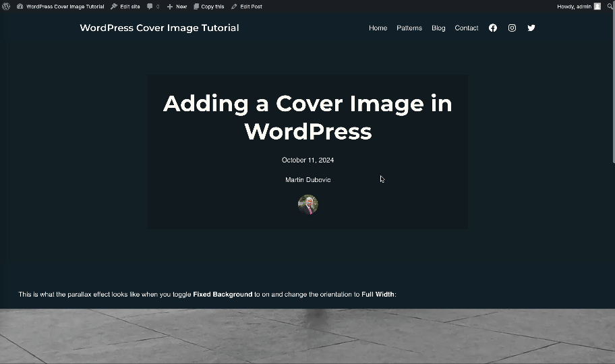This screenshot has height=364, width=615.
Task: Click the admin user avatar in toolbar
Action: point(597,6)
